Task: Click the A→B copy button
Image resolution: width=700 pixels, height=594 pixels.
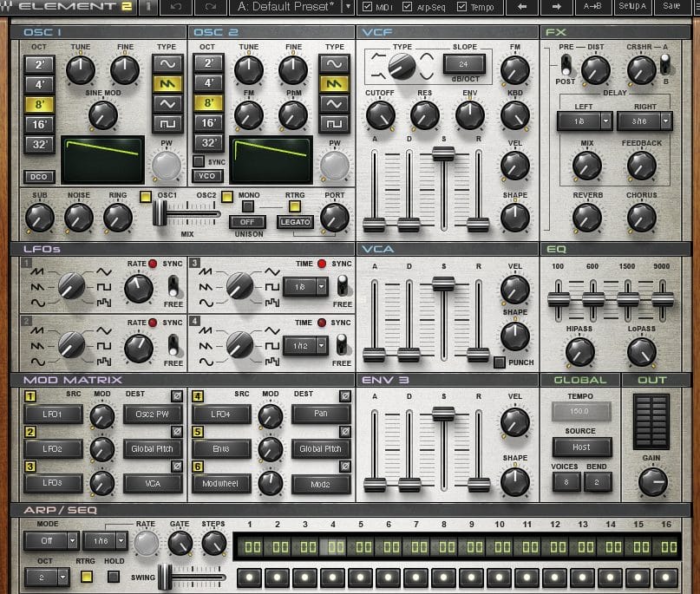Action: point(593,7)
